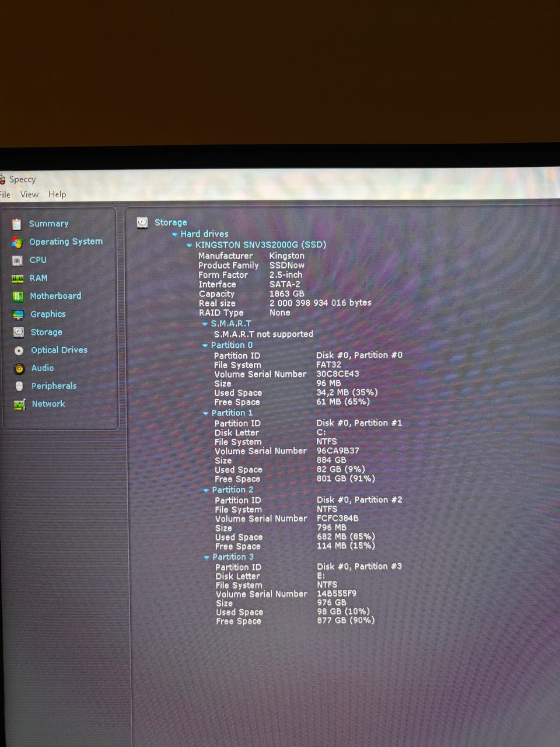Select Storage in the sidebar
The image size is (560, 747).
[46, 332]
